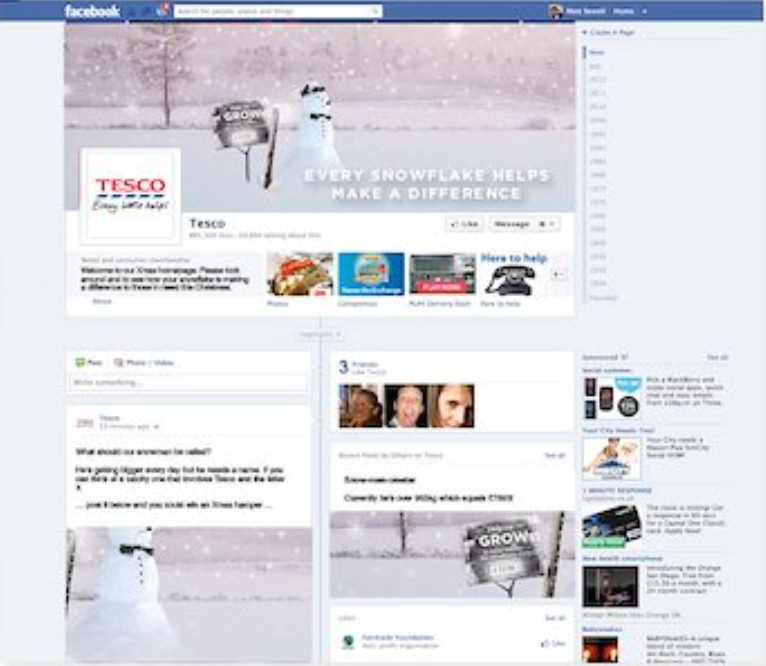Open the bottom sponsored ad with candle image
This screenshot has height=666, width=766.
(600, 649)
